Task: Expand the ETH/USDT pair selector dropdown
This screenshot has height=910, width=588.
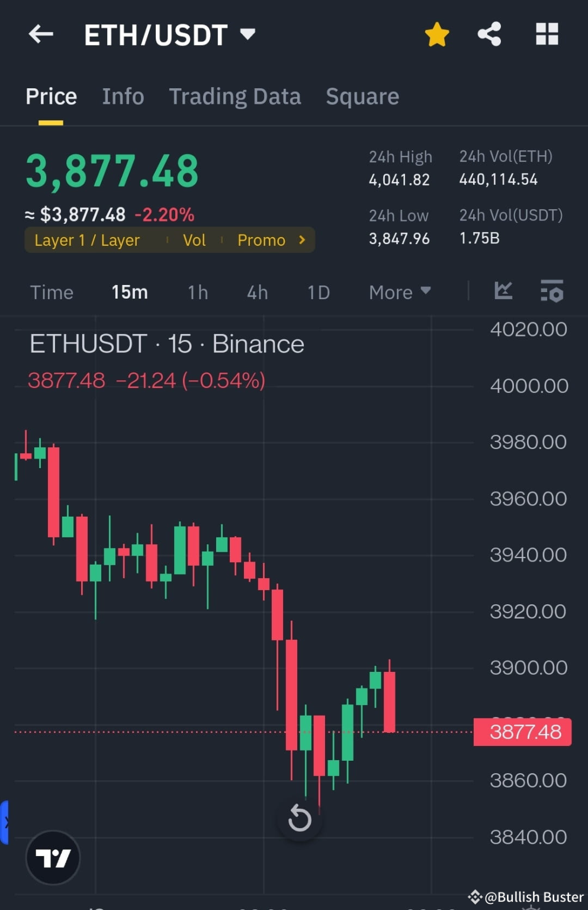Action: pos(248,34)
